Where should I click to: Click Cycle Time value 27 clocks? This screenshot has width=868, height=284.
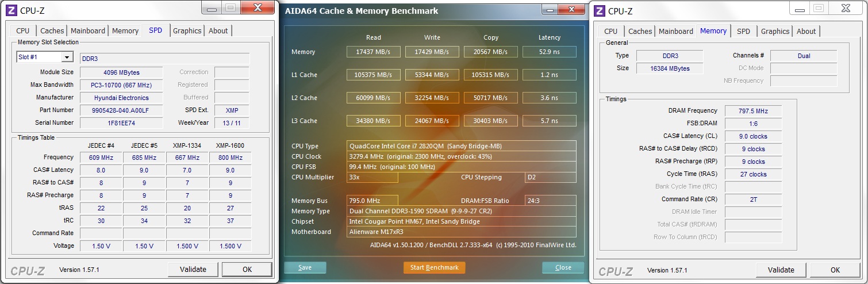(x=754, y=174)
